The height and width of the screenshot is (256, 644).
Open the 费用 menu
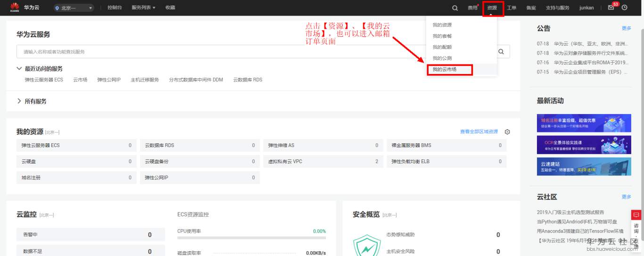(x=472, y=8)
